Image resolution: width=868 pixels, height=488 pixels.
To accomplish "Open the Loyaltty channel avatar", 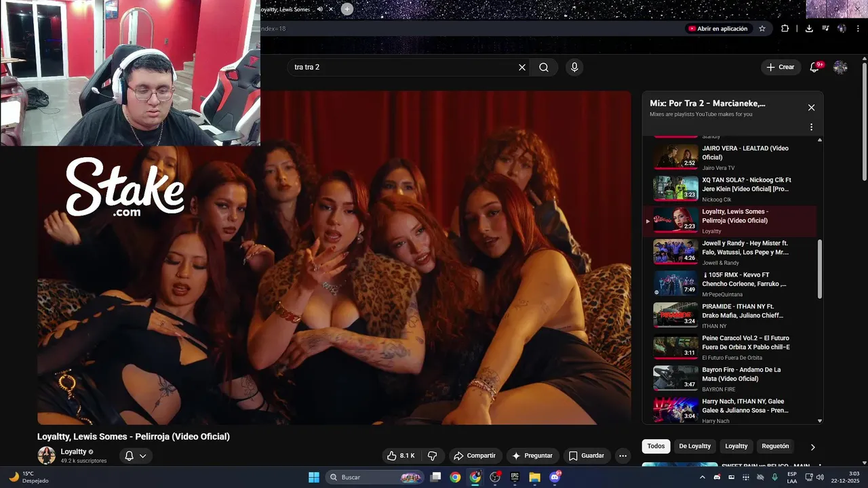I will pyautogui.click(x=47, y=455).
